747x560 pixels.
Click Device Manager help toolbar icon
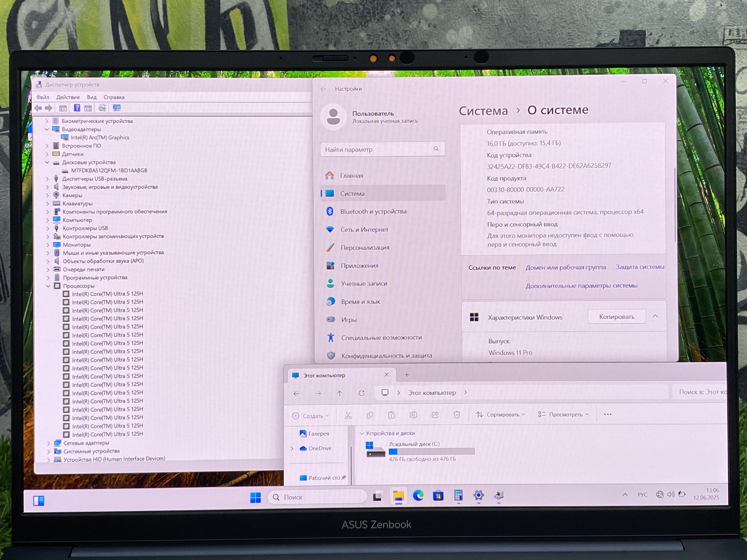click(x=77, y=108)
